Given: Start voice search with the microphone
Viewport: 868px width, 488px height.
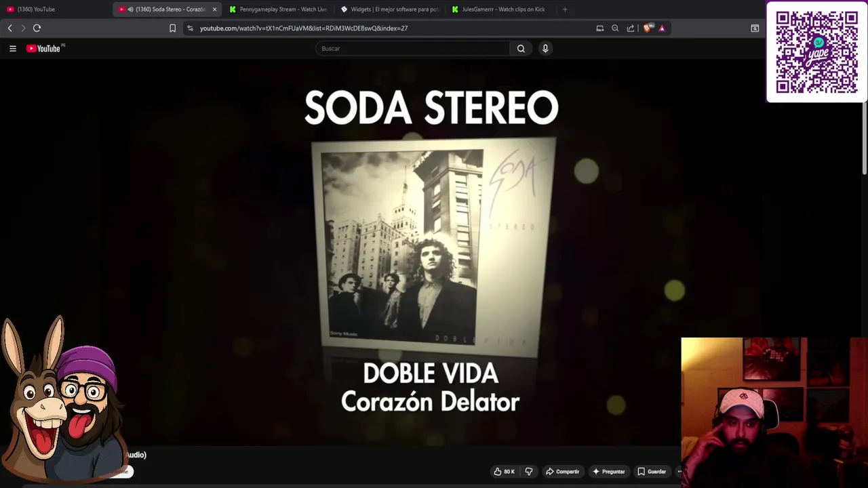Looking at the screenshot, I should point(545,48).
